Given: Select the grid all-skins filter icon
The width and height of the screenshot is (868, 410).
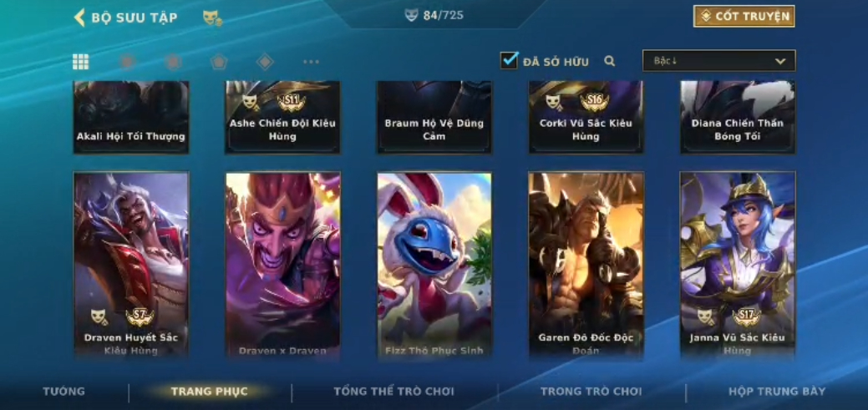Looking at the screenshot, I should pyautogui.click(x=81, y=62).
